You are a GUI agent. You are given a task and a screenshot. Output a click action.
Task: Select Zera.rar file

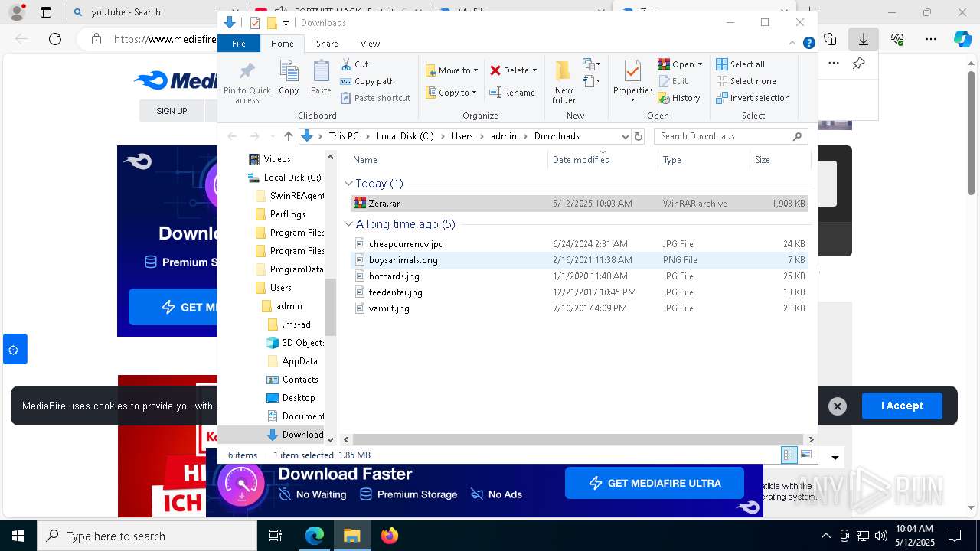point(578,204)
